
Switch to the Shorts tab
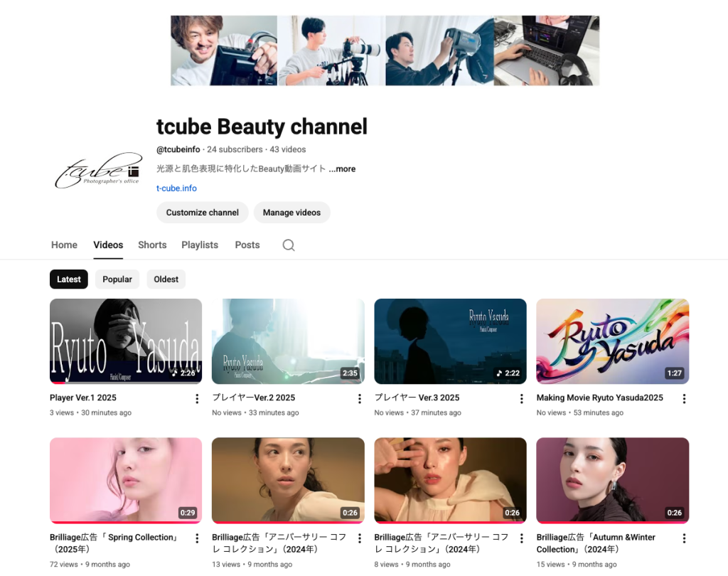(152, 245)
